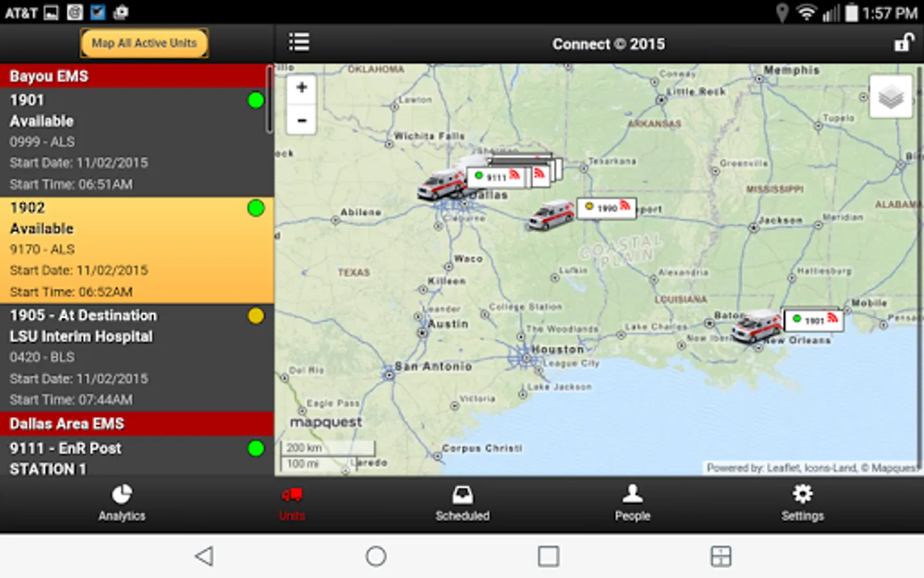The image size is (924, 578).
Task: Tap the Map All Active Units button
Action: 144,43
